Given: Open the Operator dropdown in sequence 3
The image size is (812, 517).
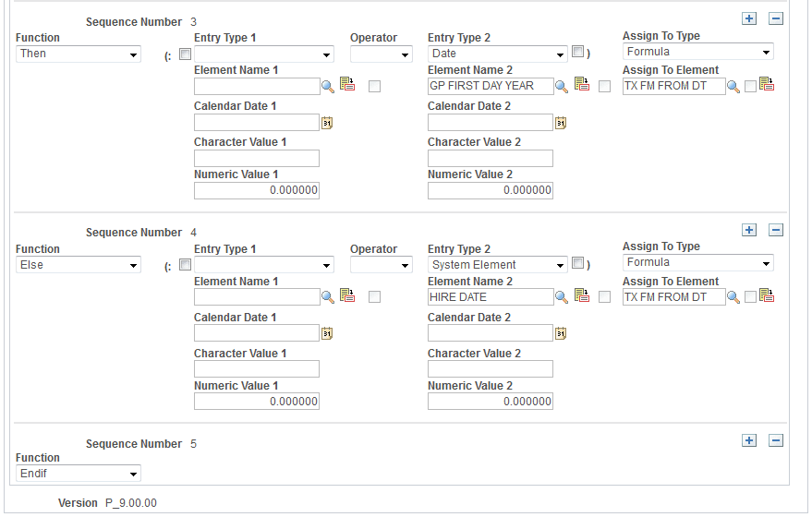Looking at the screenshot, I should tap(381, 54).
